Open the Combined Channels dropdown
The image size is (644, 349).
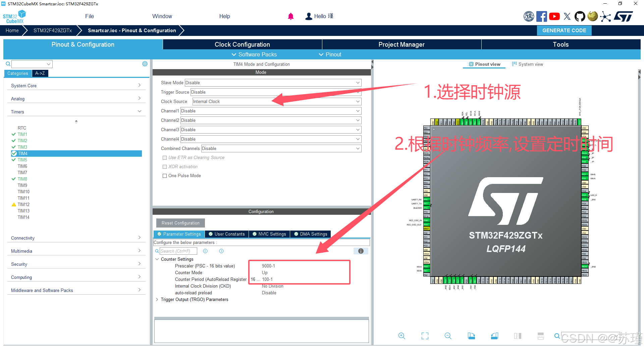281,148
